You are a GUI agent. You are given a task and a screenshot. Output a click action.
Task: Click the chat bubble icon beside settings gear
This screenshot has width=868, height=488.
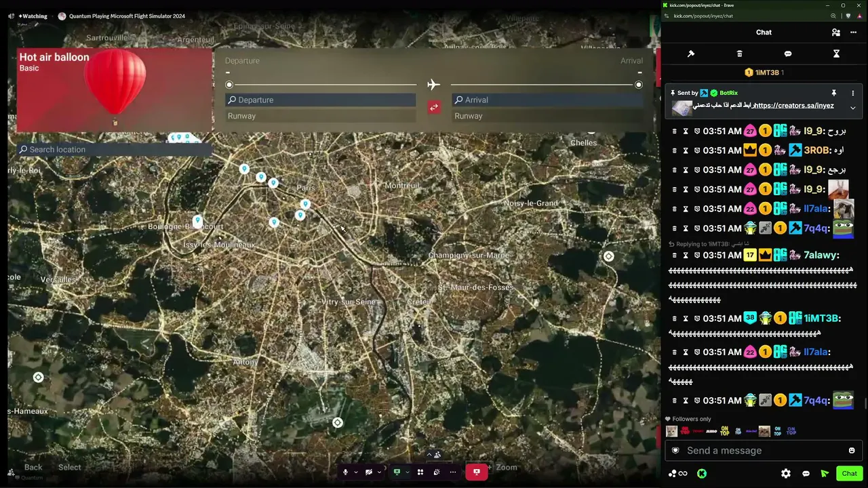[806, 474]
